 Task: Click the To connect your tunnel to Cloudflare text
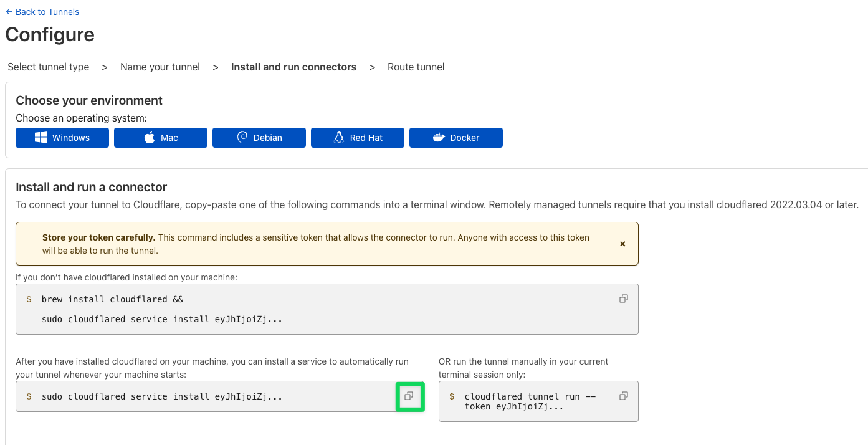(x=437, y=204)
